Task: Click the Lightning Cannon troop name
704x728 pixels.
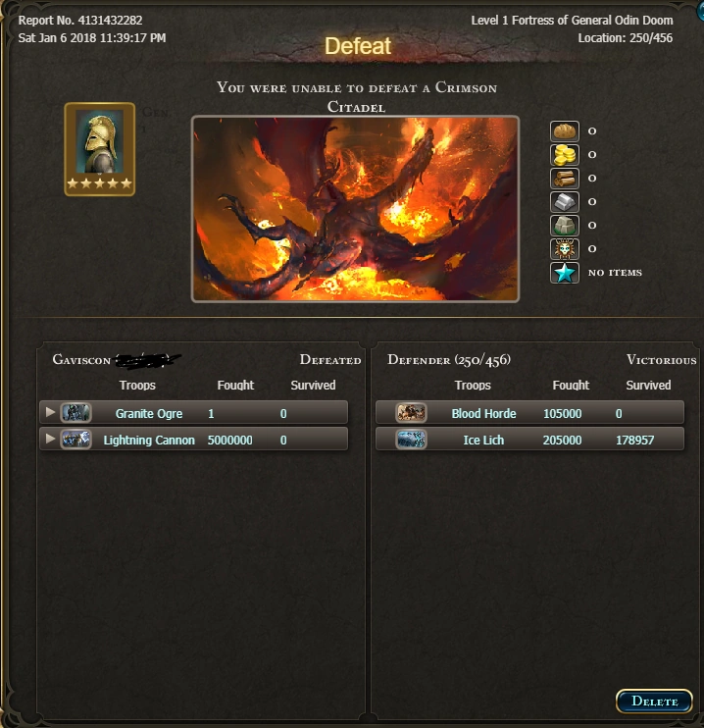Action: 149,441
